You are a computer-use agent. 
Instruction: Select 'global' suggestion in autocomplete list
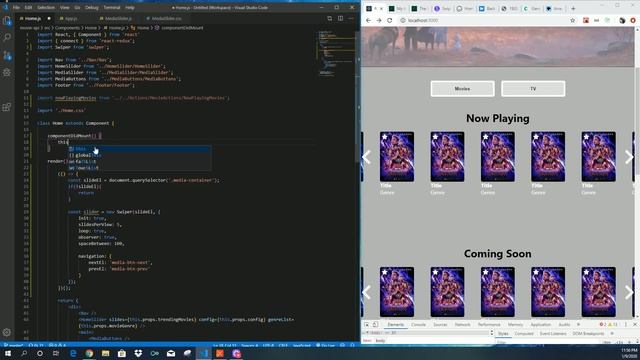(140, 155)
